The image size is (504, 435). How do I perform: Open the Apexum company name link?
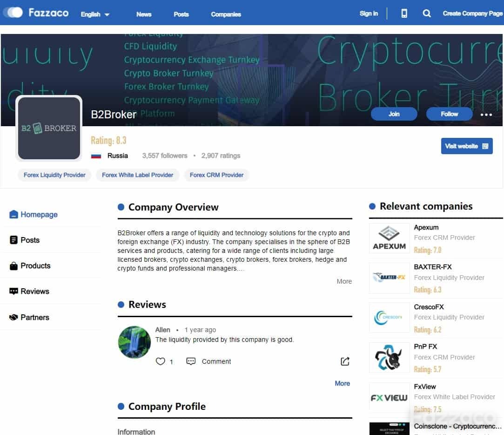tap(426, 227)
